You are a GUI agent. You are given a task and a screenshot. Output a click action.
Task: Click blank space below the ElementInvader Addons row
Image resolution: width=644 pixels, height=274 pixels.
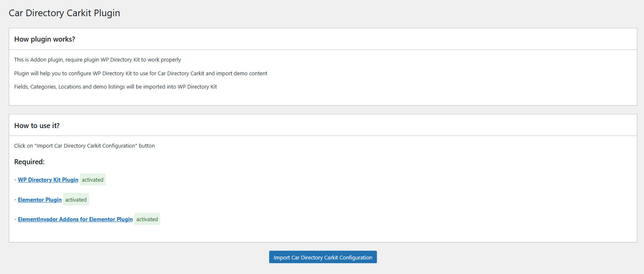291,234
